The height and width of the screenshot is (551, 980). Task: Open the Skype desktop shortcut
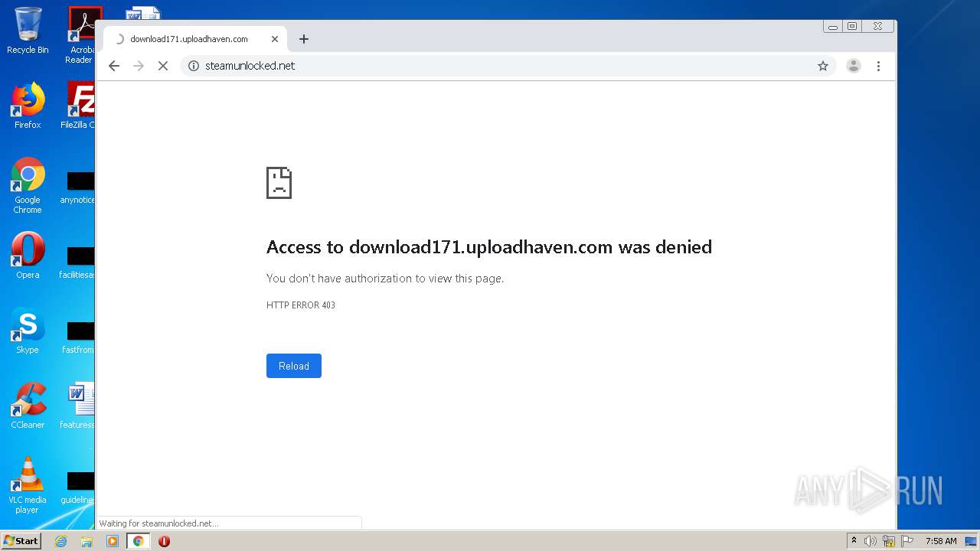point(28,331)
